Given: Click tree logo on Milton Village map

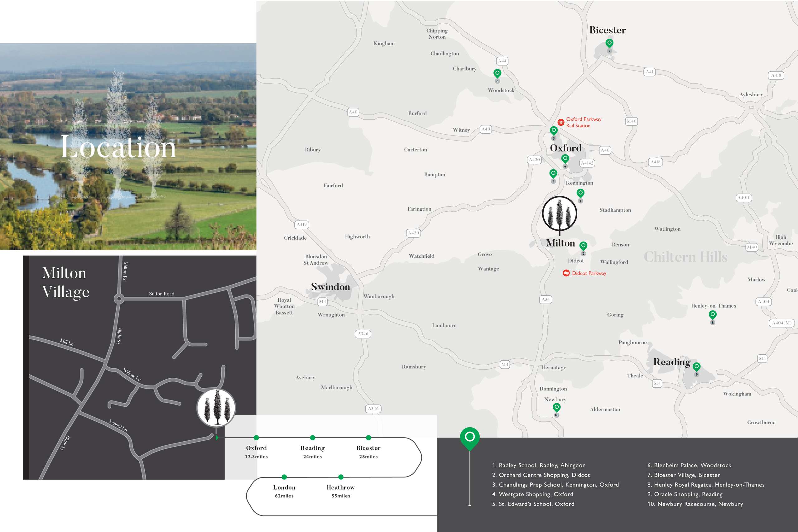Looking at the screenshot, I should pyautogui.click(x=216, y=408).
